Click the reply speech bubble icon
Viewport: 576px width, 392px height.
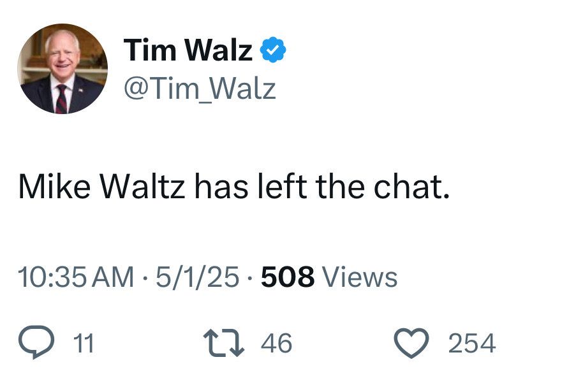click(x=36, y=342)
